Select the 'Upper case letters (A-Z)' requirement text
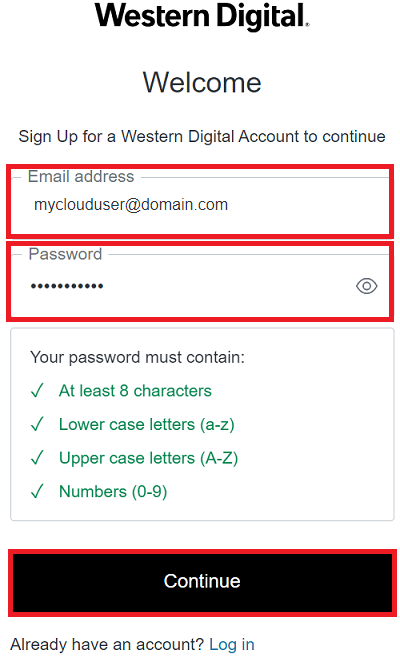This screenshot has height=658, width=400. click(149, 458)
